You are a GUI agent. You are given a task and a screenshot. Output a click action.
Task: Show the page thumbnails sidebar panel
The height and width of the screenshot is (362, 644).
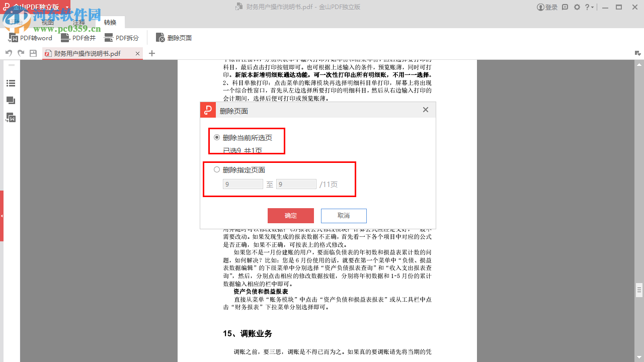pos(11,100)
